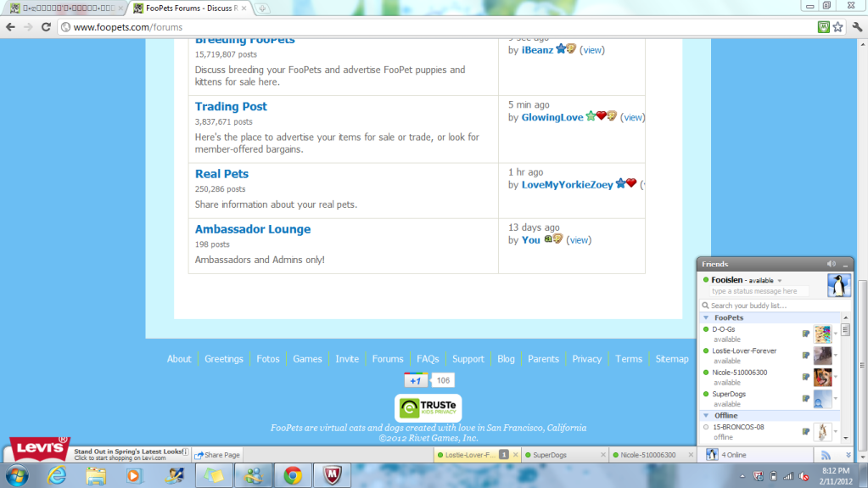Minimize the Friends chat panel
This screenshot has height=488, width=868.
[845, 264]
